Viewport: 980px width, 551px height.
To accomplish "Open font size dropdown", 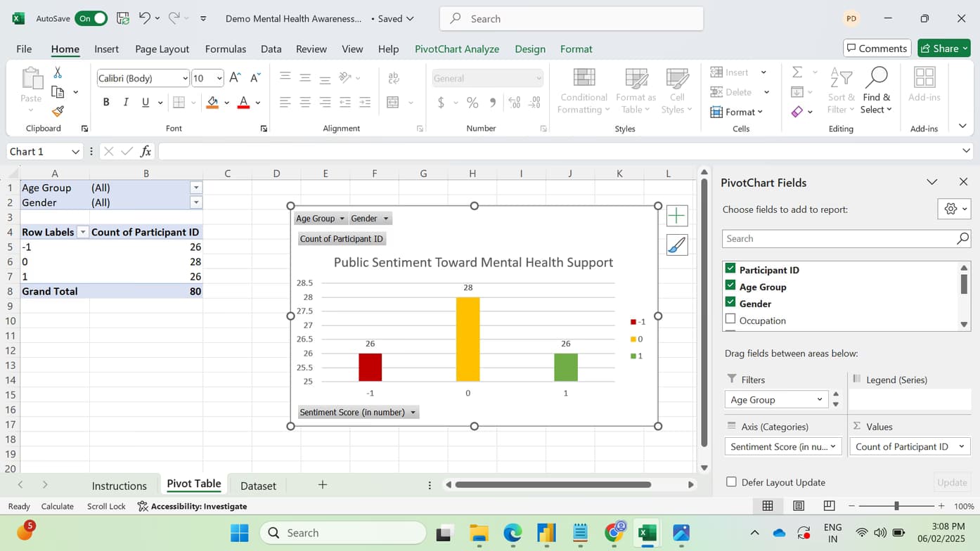I will coord(219,79).
